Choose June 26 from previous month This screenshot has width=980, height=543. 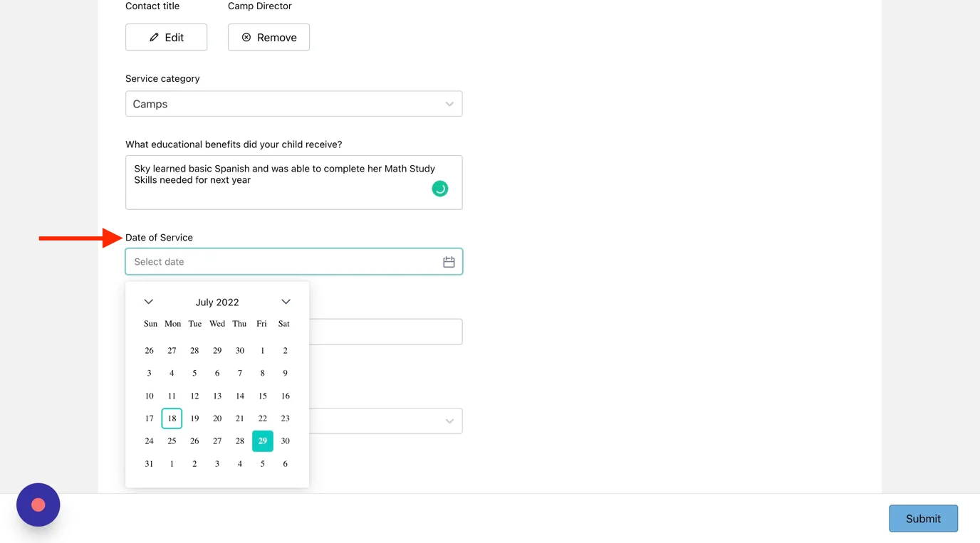click(149, 350)
